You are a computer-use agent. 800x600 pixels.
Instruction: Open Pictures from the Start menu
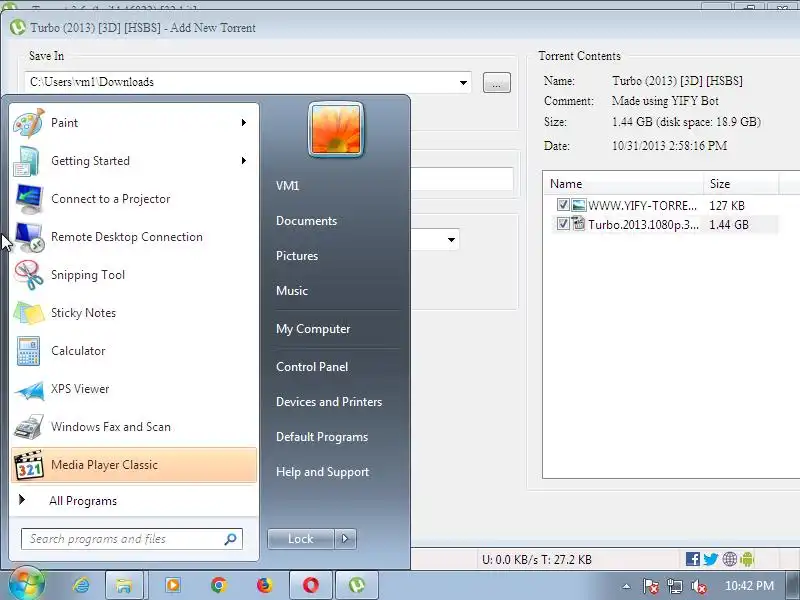coord(297,256)
